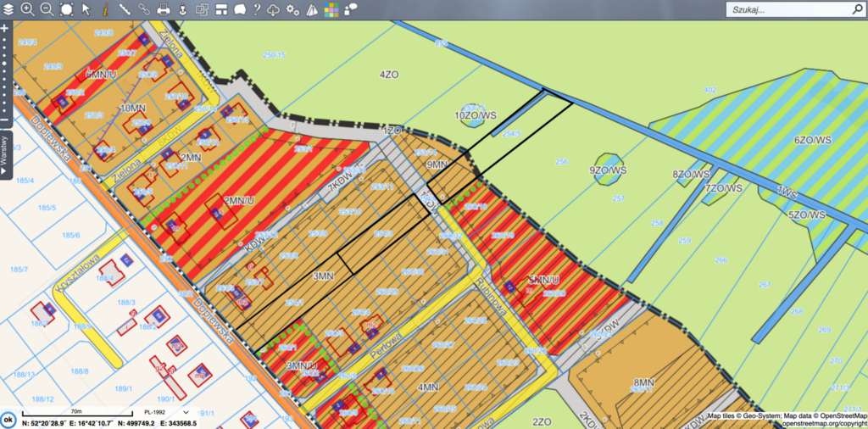Type in the Szukaj search field
The width and height of the screenshot is (868, 429).
pos(788,10)
